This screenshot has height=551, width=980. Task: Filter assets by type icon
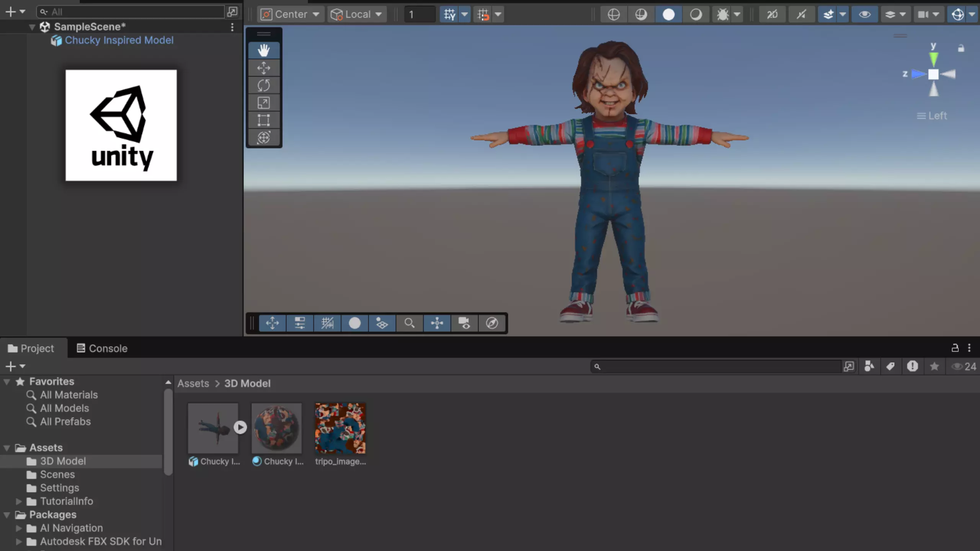(x=869, y=367)
